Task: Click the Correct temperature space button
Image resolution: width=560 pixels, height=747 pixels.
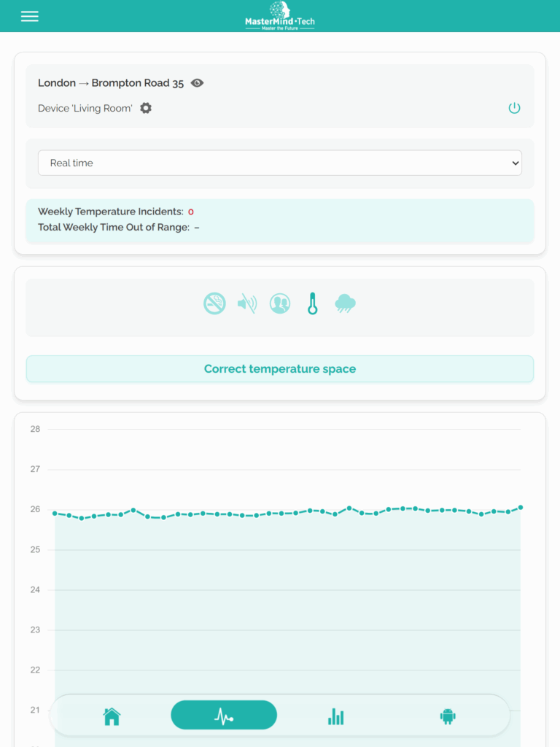Action: [x=280, y=369]
